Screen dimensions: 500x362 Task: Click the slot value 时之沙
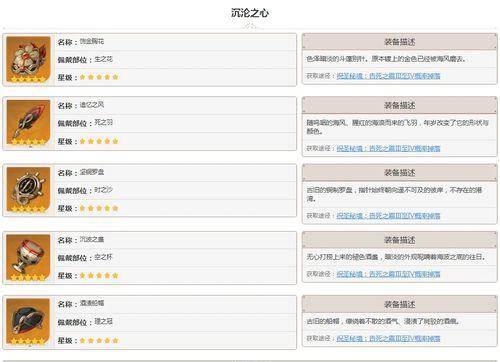(103, 190)
